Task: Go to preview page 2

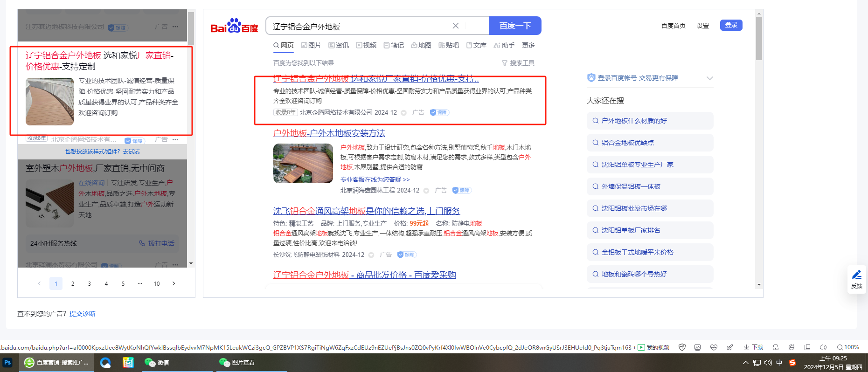Action: click(x=73, y=283)
